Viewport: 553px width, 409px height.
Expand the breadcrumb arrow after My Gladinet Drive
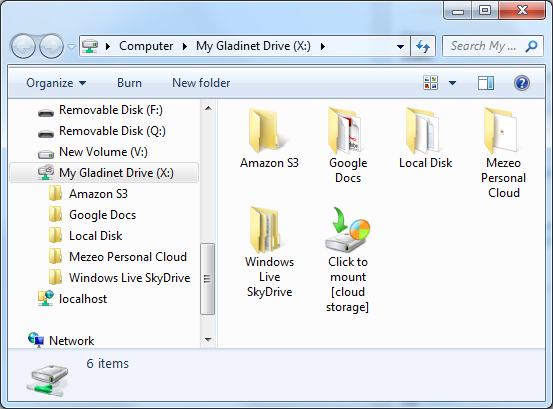323,47
